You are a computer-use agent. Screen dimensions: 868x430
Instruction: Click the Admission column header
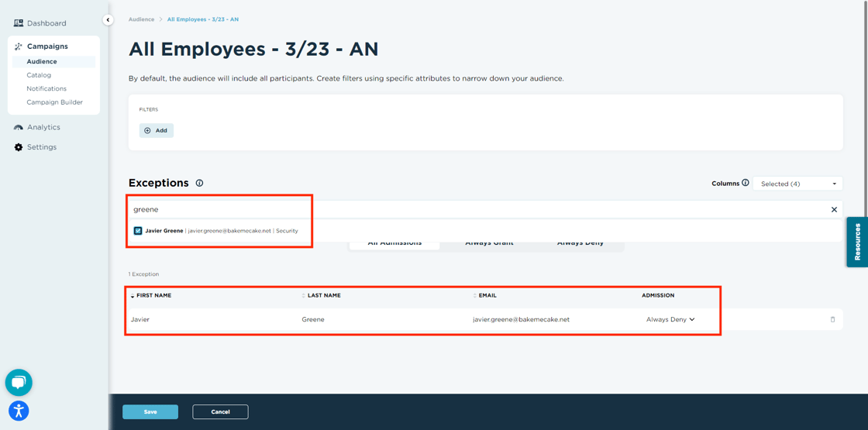658,295
